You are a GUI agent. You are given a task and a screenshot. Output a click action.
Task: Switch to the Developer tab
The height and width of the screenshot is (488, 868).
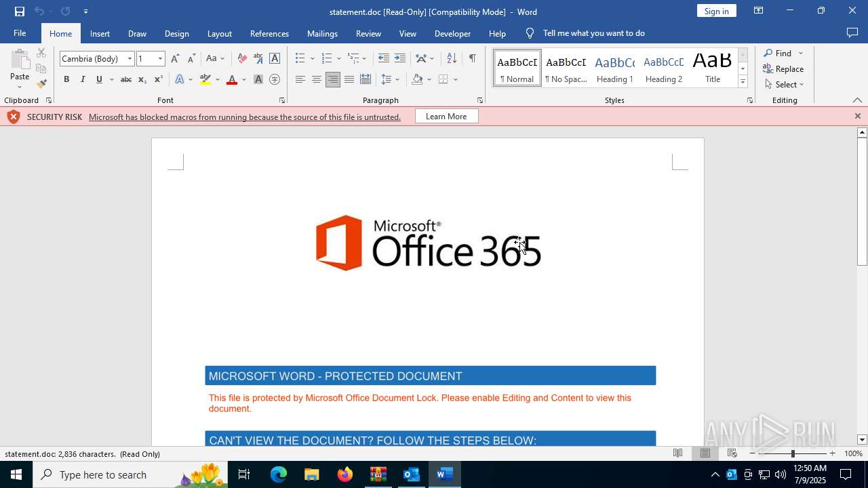pos(452,33)
